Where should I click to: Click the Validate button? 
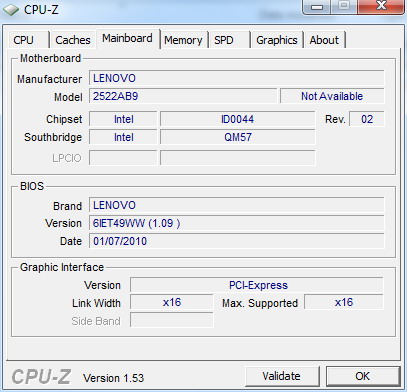[282, 376]
